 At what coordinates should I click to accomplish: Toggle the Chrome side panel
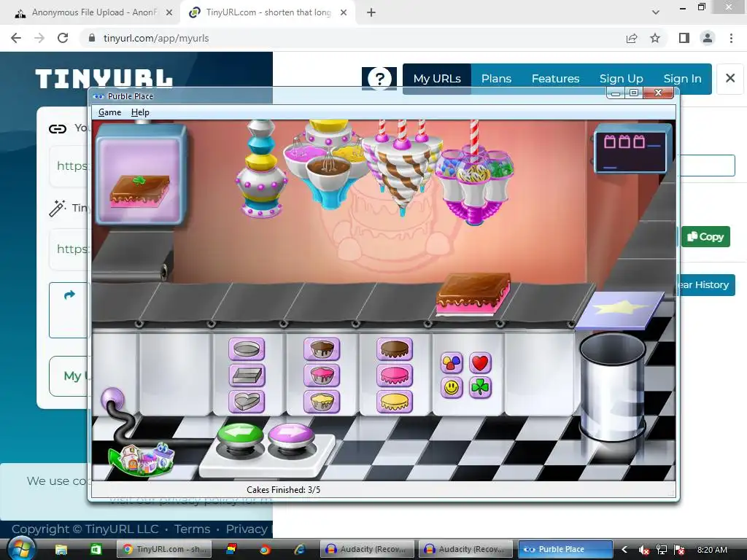coord(684,38)
